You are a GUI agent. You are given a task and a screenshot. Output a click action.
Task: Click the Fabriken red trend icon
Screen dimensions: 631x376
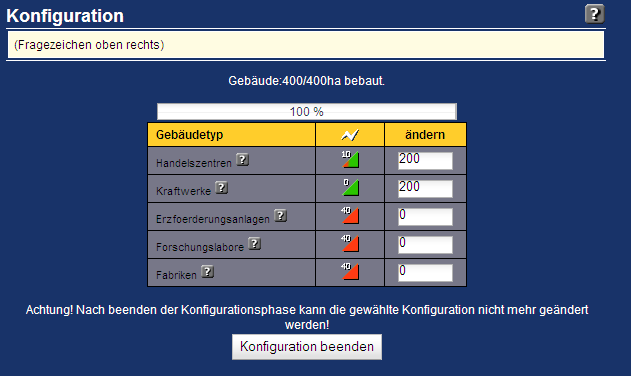coord(350,271)
